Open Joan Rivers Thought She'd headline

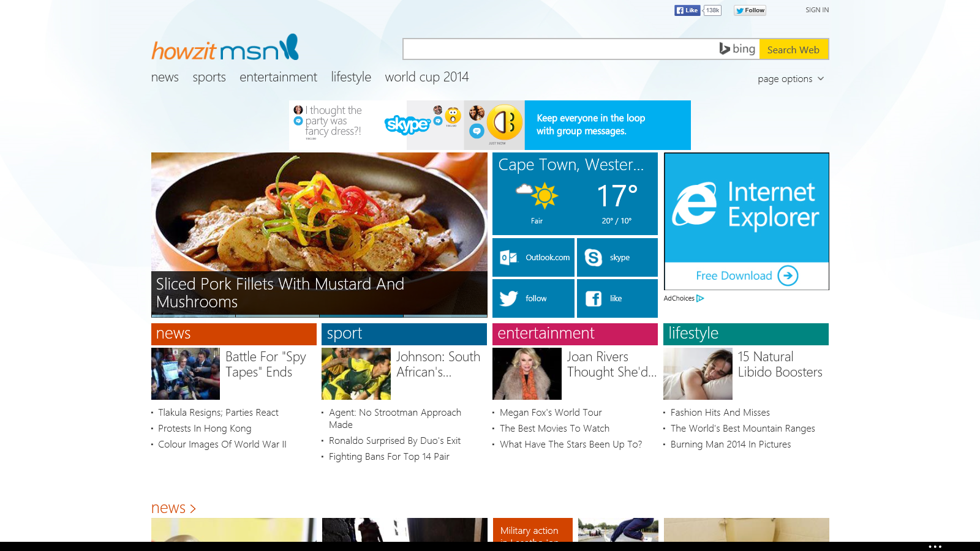pyautogui.click(x=611, y=364)
